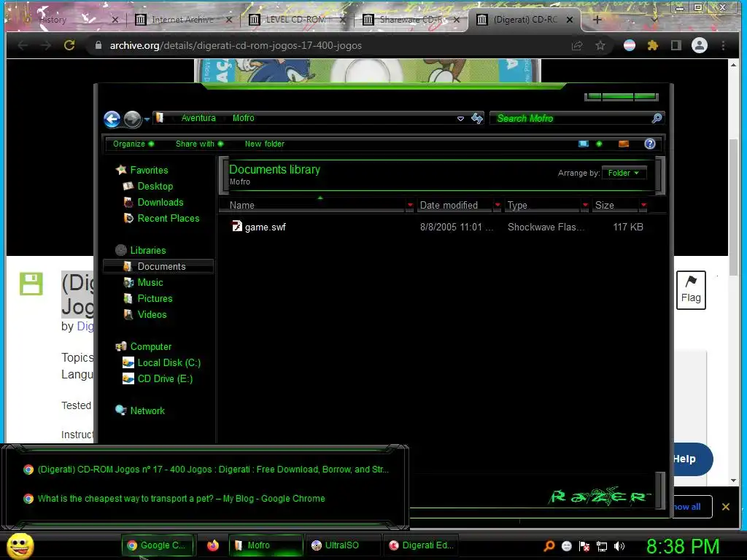Viewport: 747px width, 560px height.
Task: Click the 117 KB size cell
Action: tap(628, 227)
